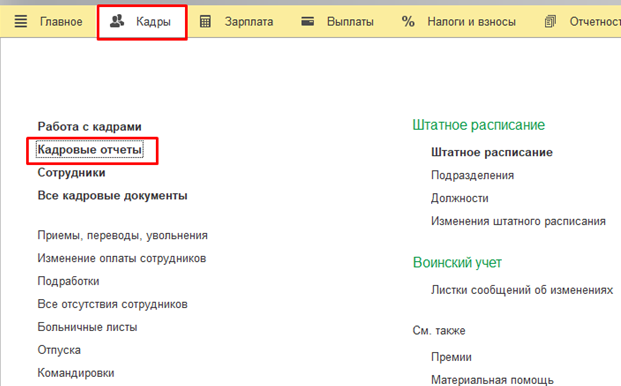Open the Премии link
This screenshot has height=386, width=621.
click(x=451, y=357)
